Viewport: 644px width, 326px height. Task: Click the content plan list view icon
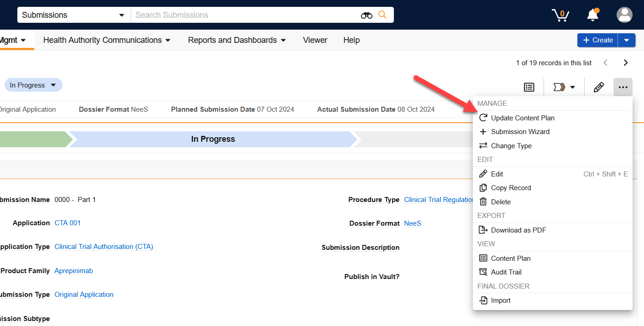(x=529, y=87)
